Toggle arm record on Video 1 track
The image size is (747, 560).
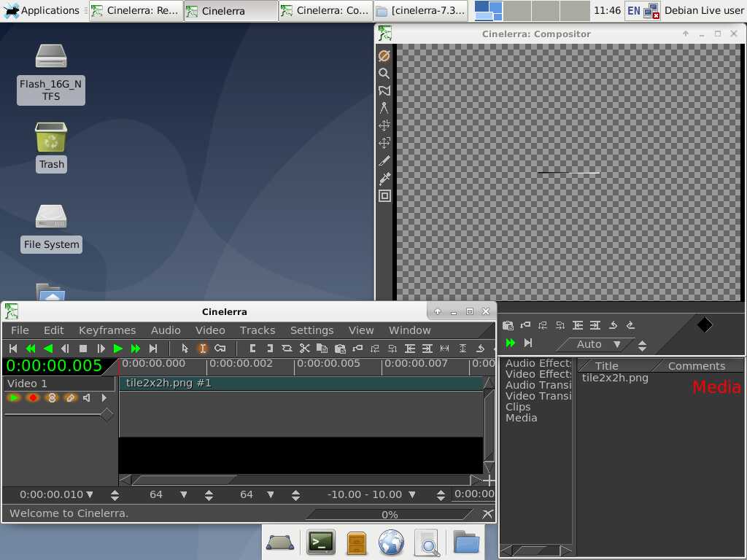(x=33, y=397)
